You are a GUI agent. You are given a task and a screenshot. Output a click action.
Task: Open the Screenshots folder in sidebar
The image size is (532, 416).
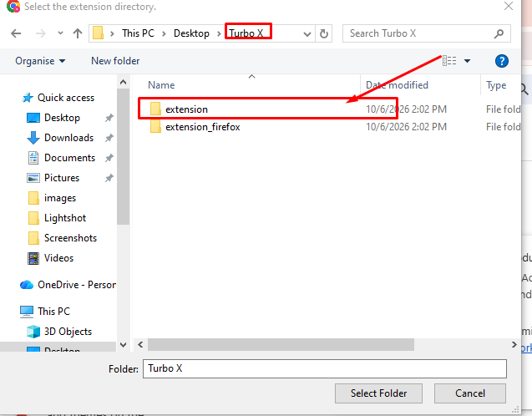[x=70, y=238]
